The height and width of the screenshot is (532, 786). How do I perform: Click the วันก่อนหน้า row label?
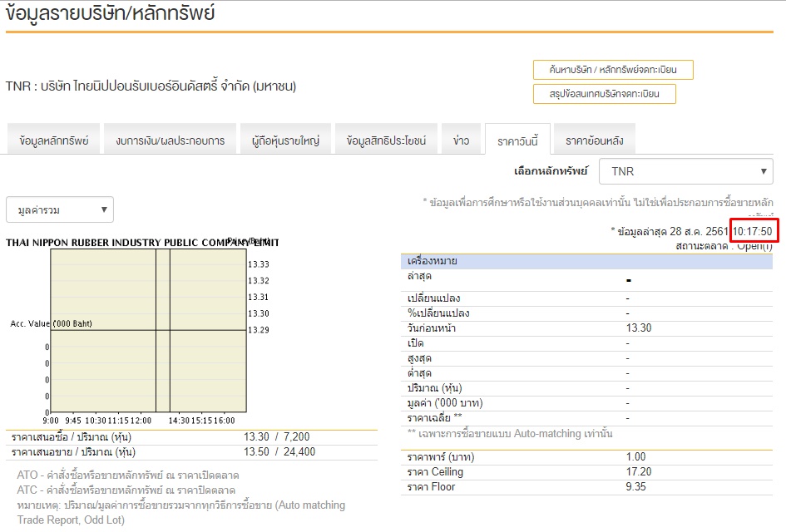click(x=431, y=328)
